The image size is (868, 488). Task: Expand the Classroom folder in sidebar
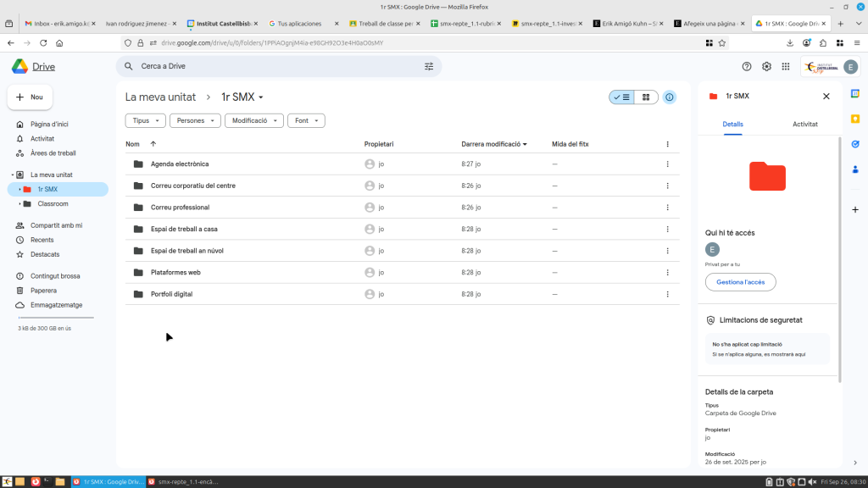pos(19,204)
